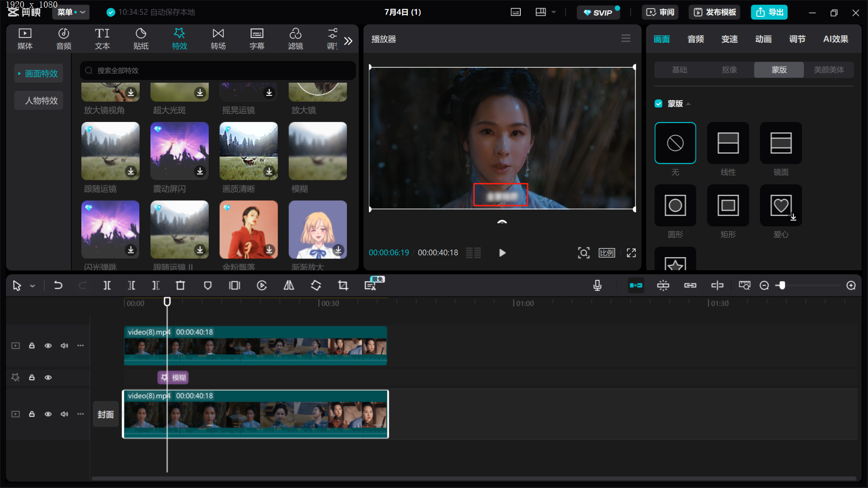Expand the 画面特效 category
This screenshot has width=868, height=488.
[x=38, y=74]
